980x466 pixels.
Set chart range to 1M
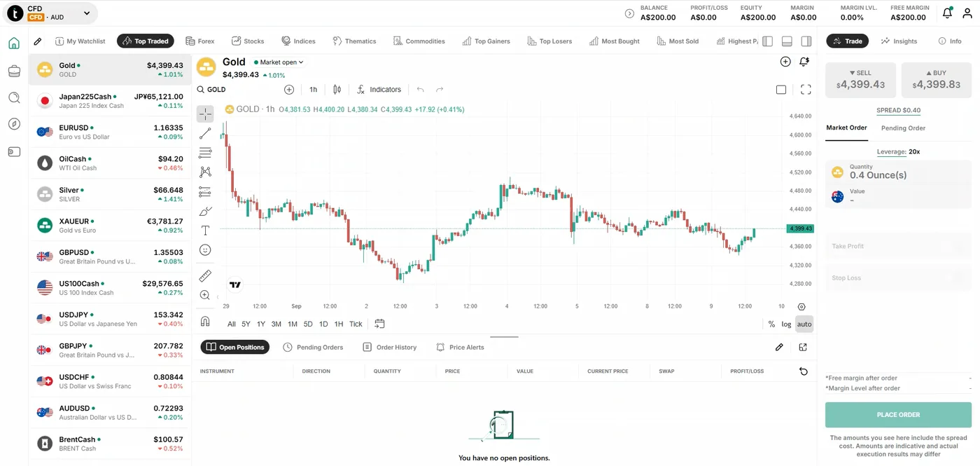coord(292,324)
